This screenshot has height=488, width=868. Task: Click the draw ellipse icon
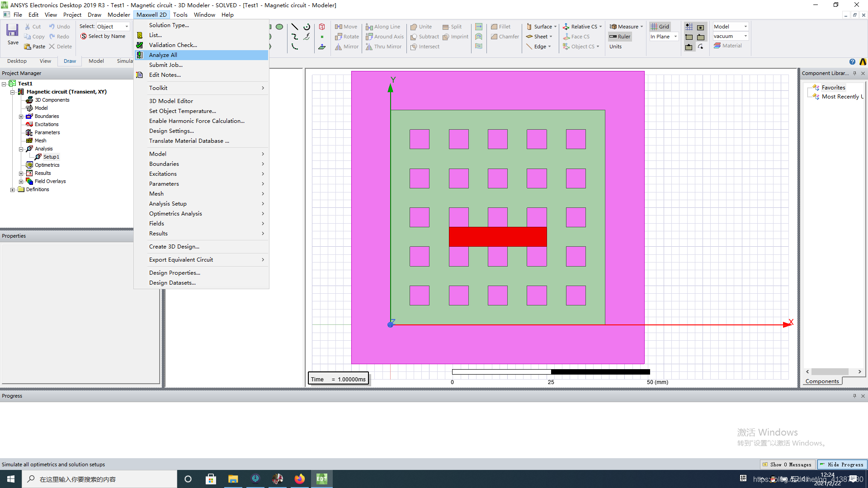pos(279,27)
